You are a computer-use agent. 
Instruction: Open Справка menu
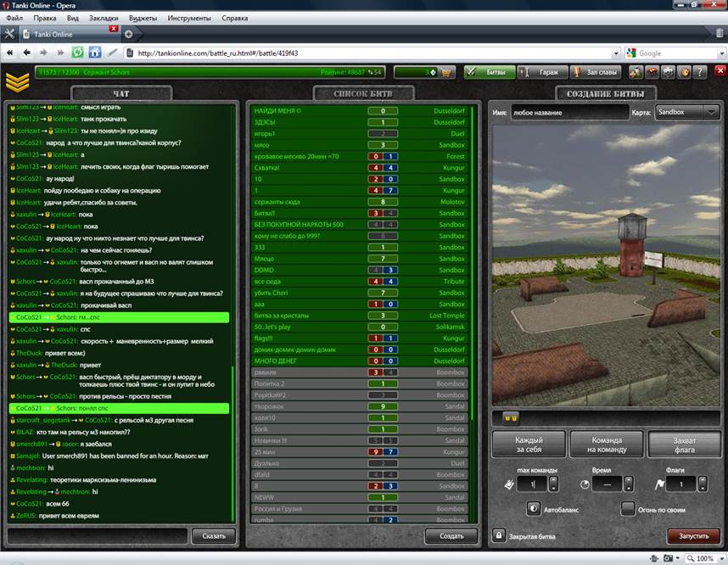tap(234, 18)
